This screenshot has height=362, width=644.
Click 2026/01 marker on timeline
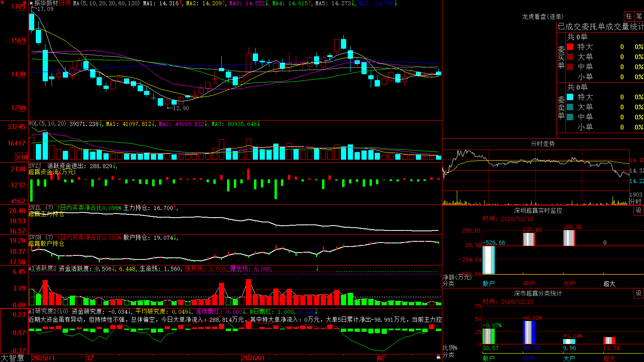pyautogui.click(x=253, y=358)
